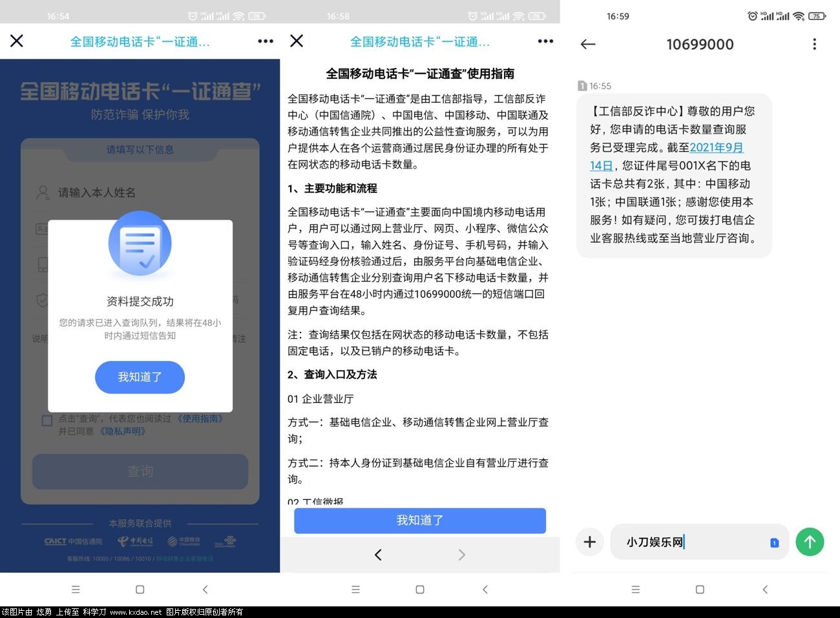Check the agreement checkbox beside 点击查询
This screenshot has height=618, width=840.
(x=47, y=421)
